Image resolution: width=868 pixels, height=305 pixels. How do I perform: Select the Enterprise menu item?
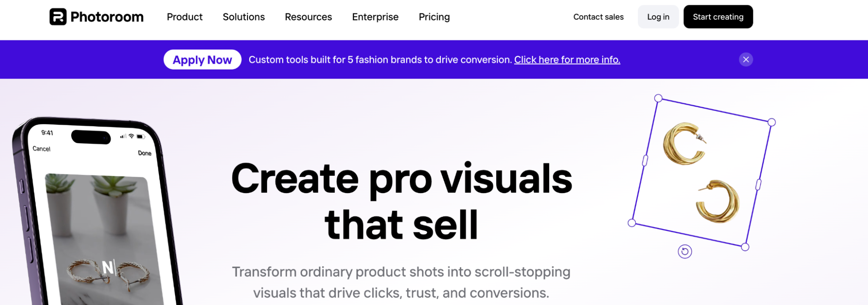[x=375, y=17]
